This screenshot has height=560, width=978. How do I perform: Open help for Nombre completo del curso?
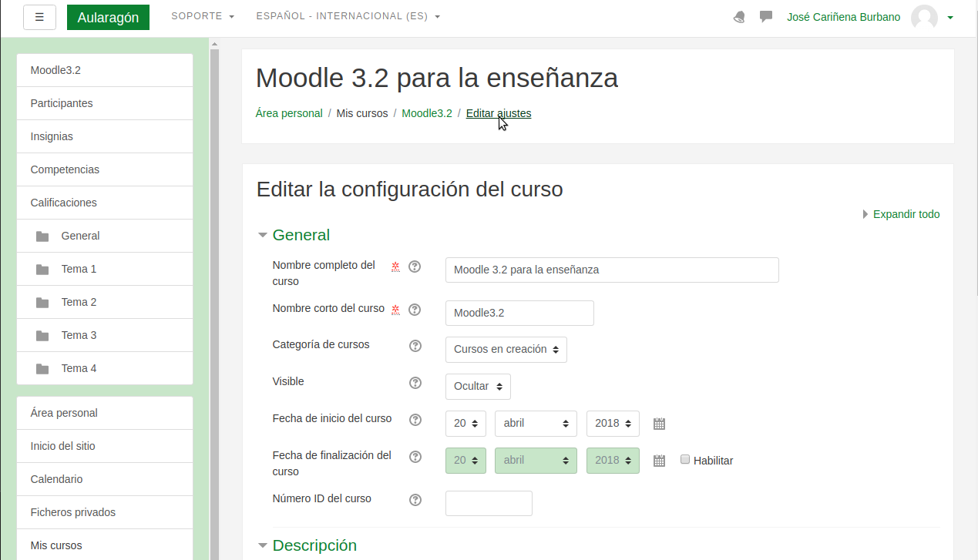(415, 267)
